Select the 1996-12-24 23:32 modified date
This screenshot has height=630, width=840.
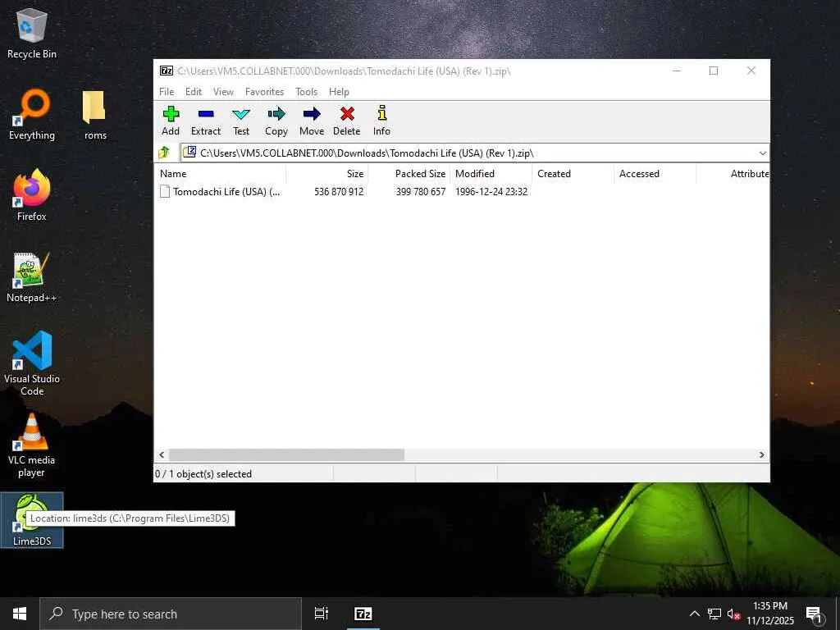click(491, 192)
